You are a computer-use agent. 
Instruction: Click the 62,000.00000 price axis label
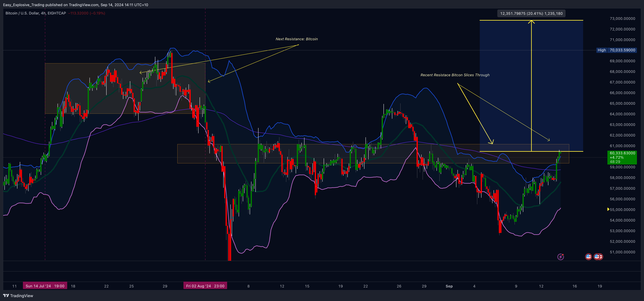pyautogui.click(x=622, y=135)
